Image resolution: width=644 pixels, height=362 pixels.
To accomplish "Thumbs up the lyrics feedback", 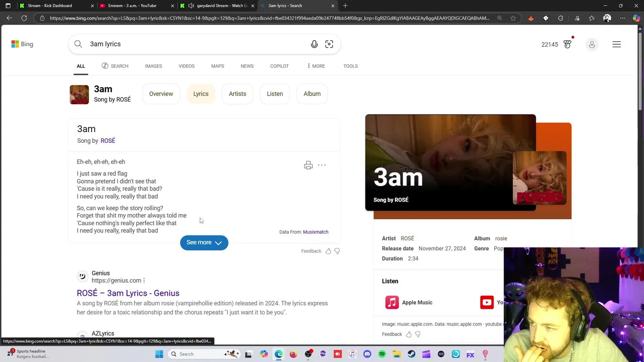I will coord(329,251).
